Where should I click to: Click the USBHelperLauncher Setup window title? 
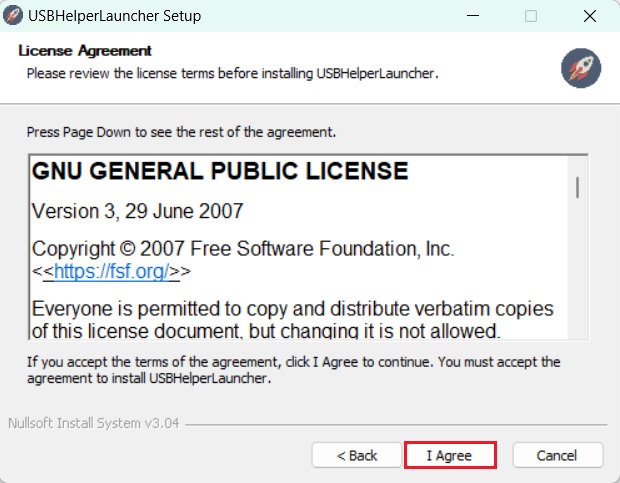[115, 16]
